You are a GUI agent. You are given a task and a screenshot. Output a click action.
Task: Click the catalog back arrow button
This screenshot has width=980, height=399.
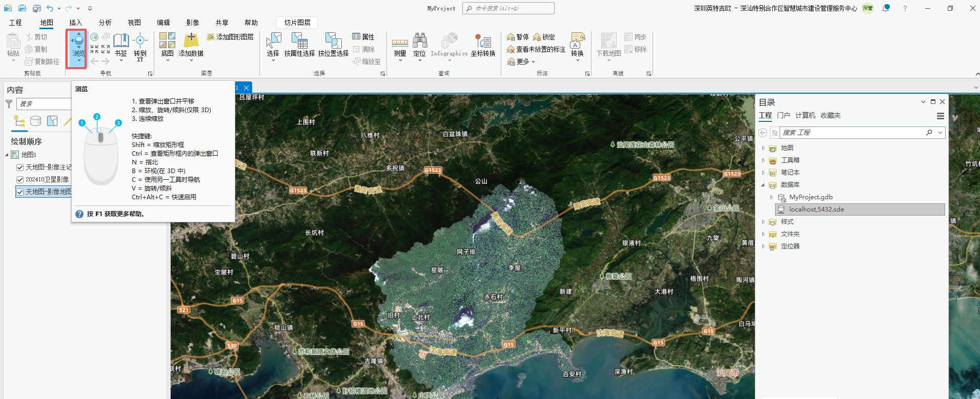click(763, 133)
